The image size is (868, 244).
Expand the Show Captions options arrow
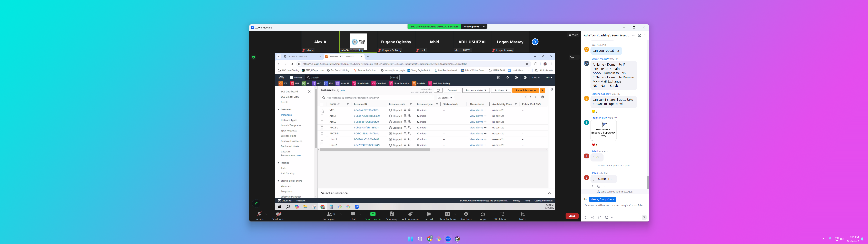point(455,214)
